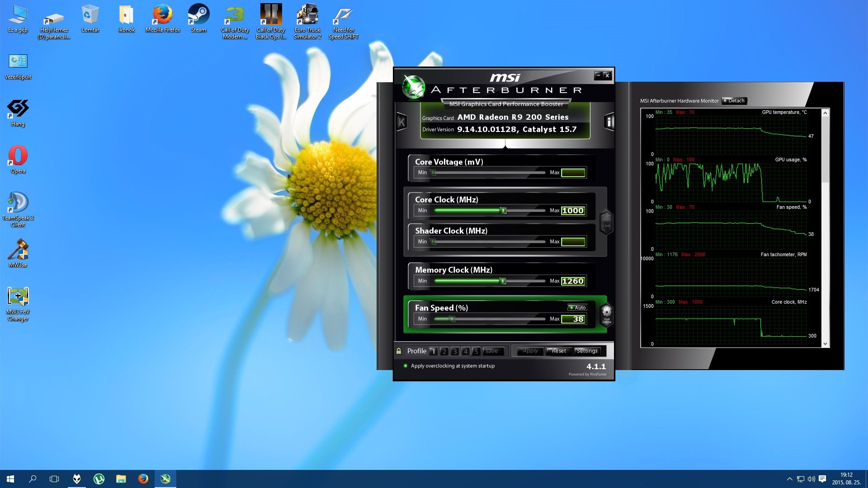Minimize the MSI Afterburner window
Screen dimensions: 868x488
click(599, 75)
